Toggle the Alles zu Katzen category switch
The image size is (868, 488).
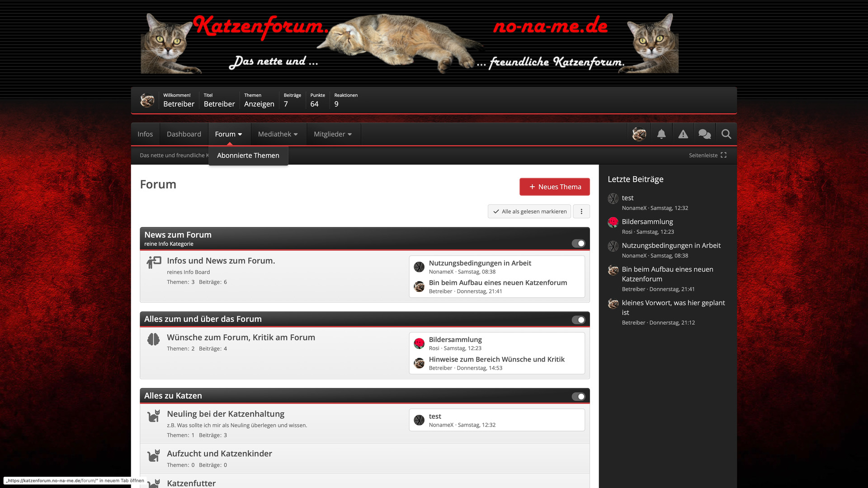(x=578, y=397)
